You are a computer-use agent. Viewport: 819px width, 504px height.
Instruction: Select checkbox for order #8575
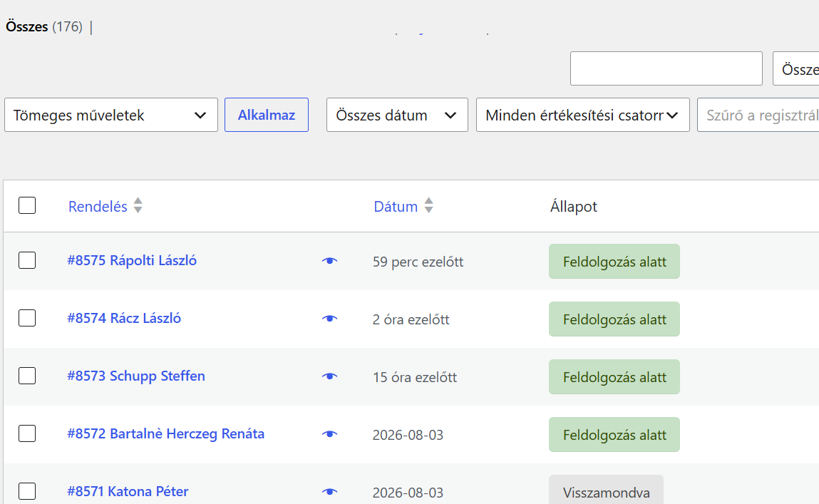(27, 260)
